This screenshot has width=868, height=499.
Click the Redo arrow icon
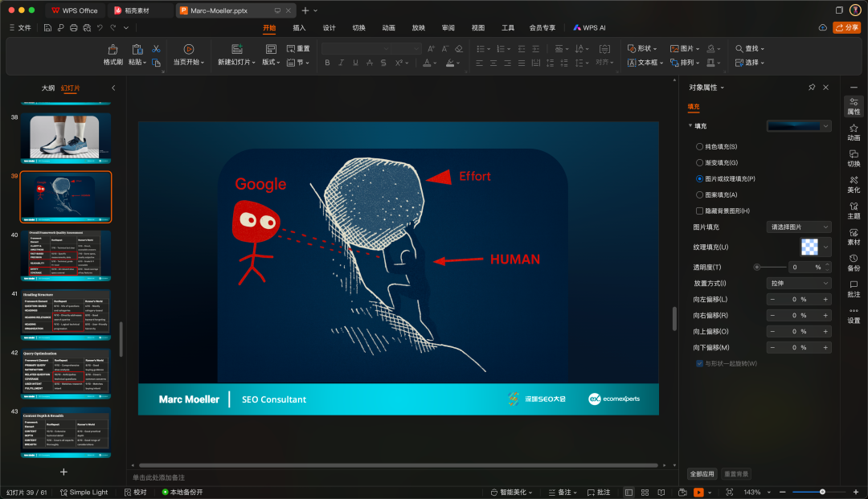[x=113, y=27]
